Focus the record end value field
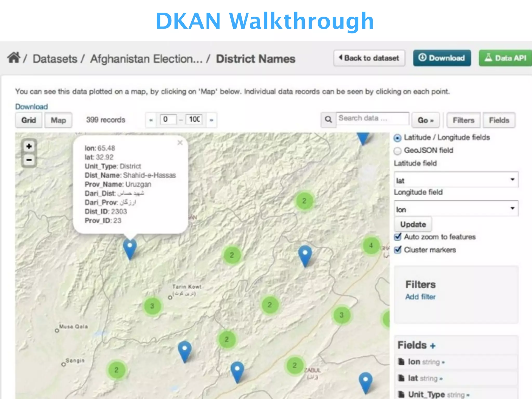The image size is (532, 399). [x=194, y=119]
